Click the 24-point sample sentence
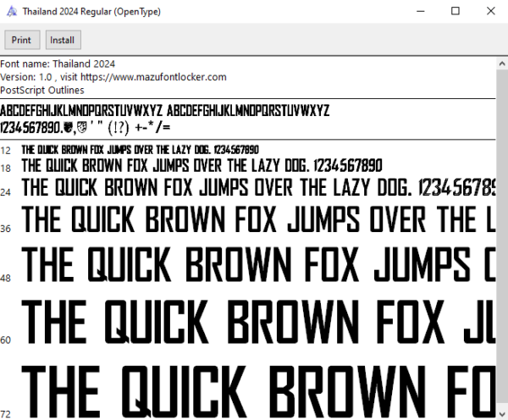508x420 pixels. click(x=258, y=188)
